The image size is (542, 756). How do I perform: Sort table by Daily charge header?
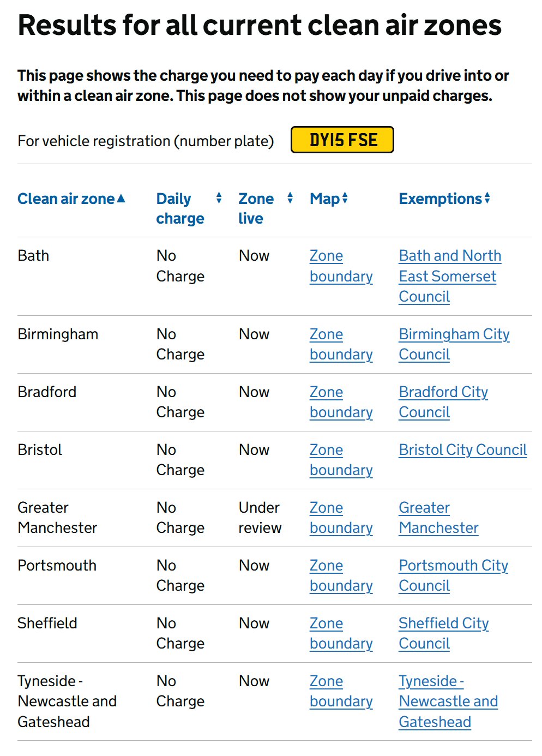[x=180, y=208]
